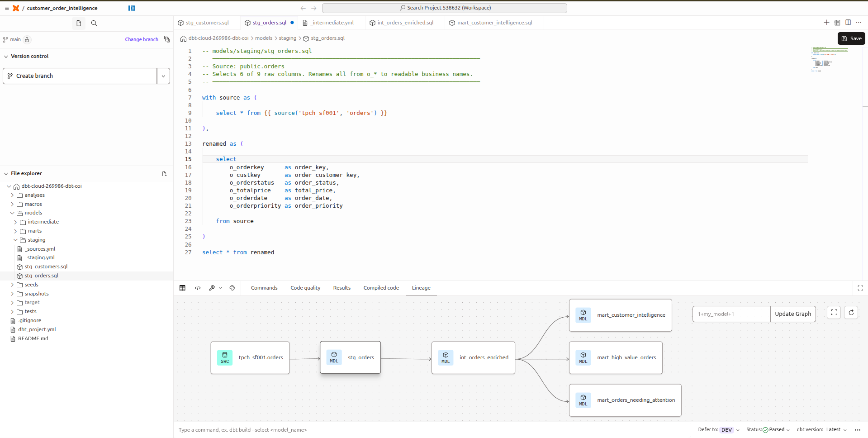The height and width of the screenshot is (438, 868).
Task: Click the Create branch button
Action: tap(80, 76)
